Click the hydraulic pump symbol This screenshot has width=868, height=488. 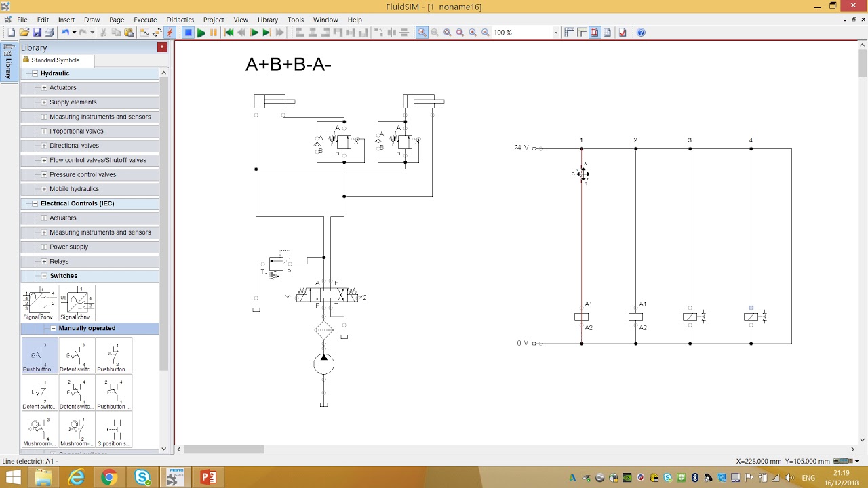click(324, 364)
